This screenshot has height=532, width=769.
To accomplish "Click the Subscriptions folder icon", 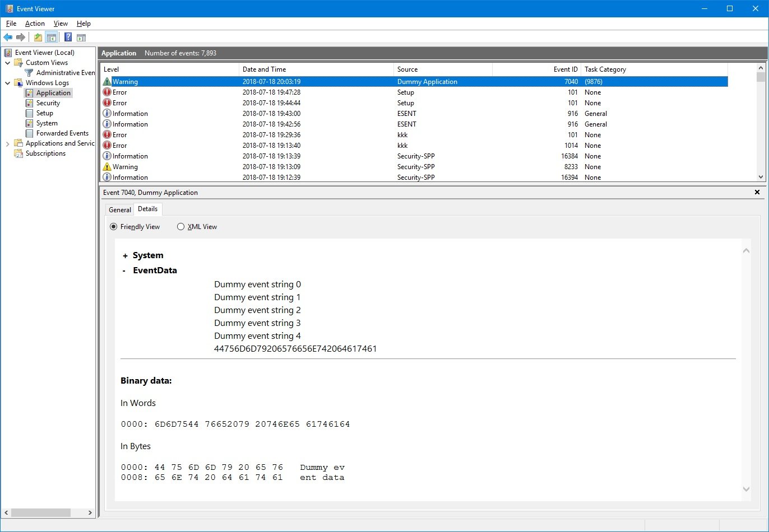I will click(x=18, y=153).
